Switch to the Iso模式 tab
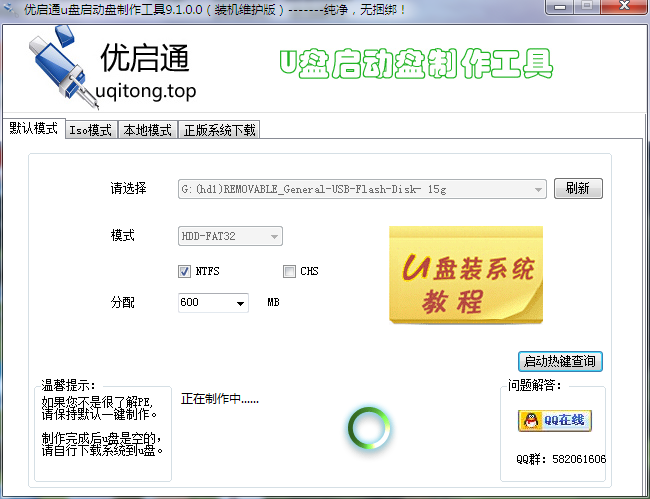This screenshot has width=650, height=499. tap(90, 130)
